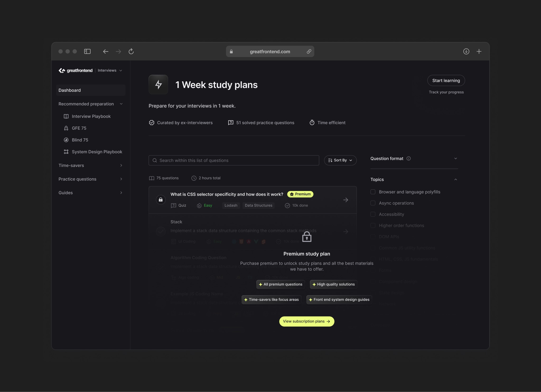Collapse the Recommended preparation section
The image size is (541, 392).
click(x=121, y=104)
